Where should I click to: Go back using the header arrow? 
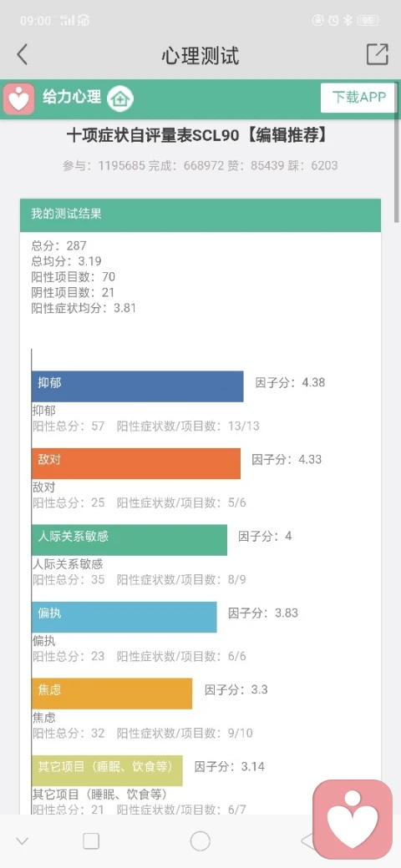pyautogui.click(x=22, y=55)
